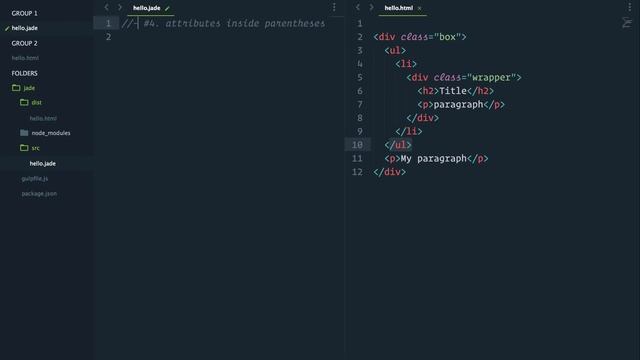Screen dimensions: 640x360
Task: Click the div class="wrapper" line
Action: pyautogui.click(x=464, y=77)
